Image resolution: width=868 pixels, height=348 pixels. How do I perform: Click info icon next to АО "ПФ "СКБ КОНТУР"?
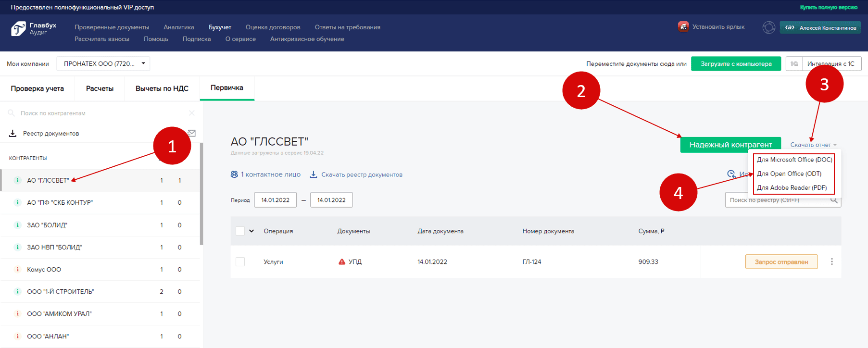pyautogui.click(x=18, y=202)
